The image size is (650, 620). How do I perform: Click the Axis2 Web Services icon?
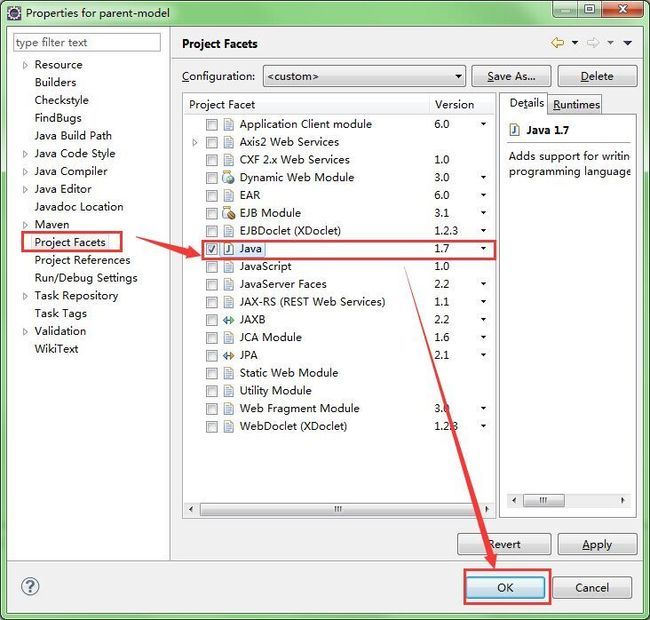[228, 142]
